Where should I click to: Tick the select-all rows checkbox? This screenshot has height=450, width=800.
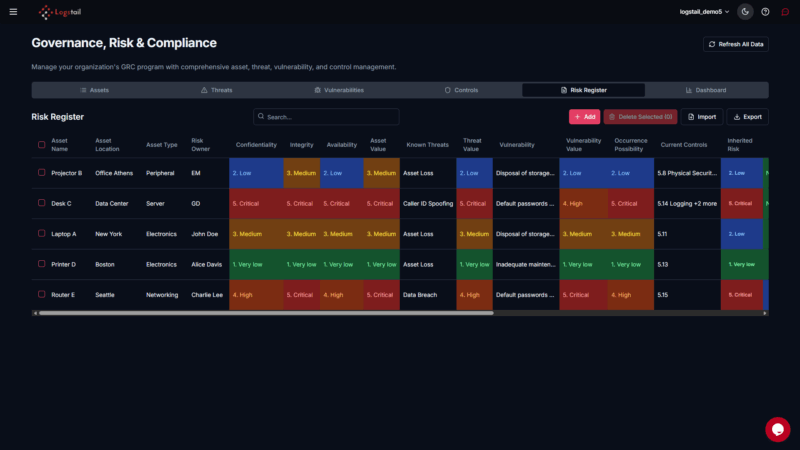41,144
